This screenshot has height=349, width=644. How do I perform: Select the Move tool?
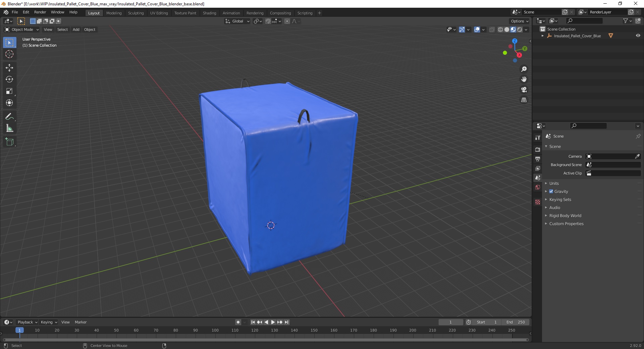click(x=9, y=68)
